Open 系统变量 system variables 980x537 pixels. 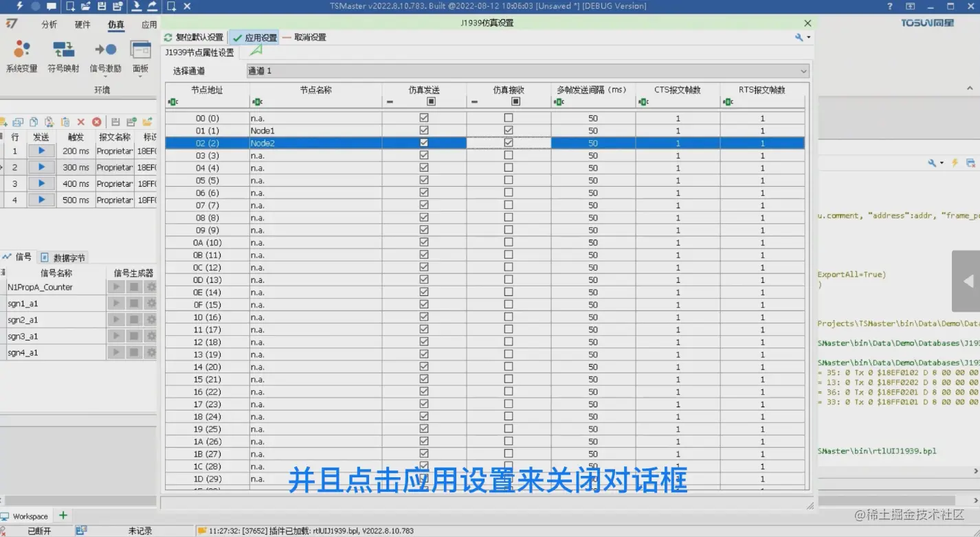point(22,56)
